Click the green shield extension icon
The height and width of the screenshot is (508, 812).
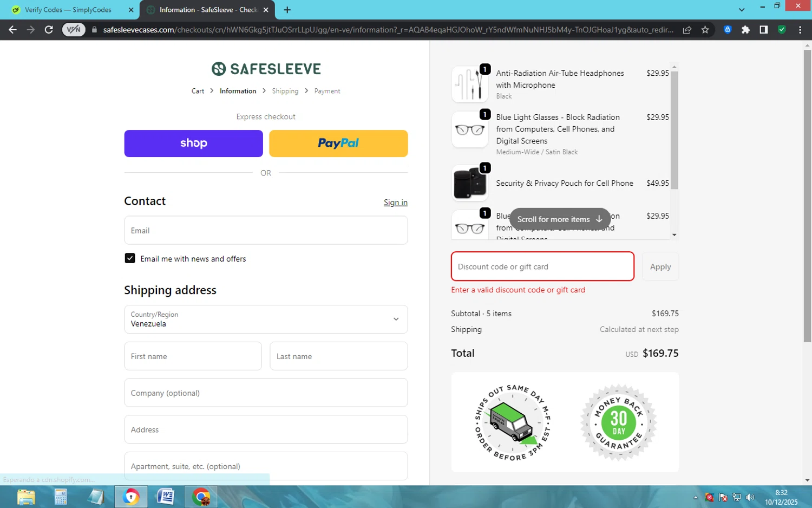tap(782, 30)
